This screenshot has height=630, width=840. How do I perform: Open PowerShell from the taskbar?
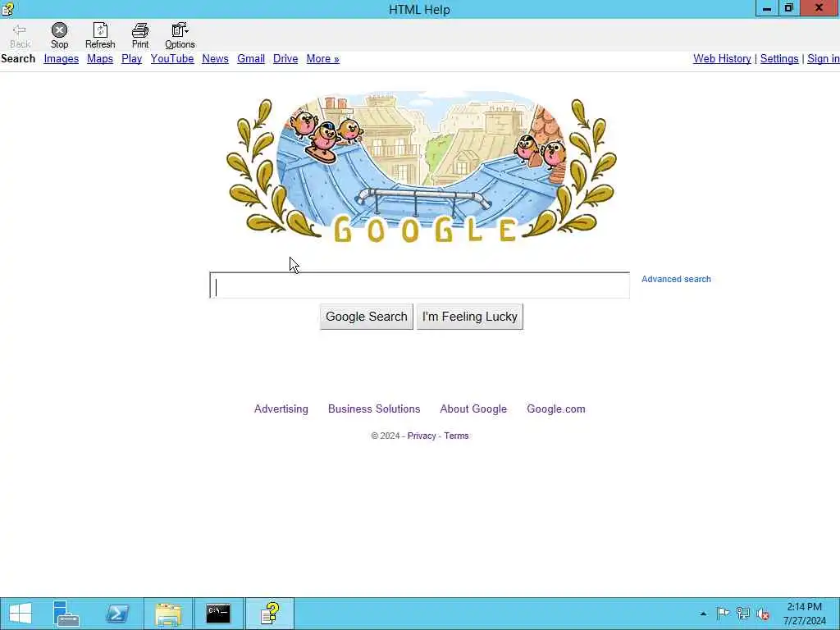pyautogui.click(x=117, y=614)
